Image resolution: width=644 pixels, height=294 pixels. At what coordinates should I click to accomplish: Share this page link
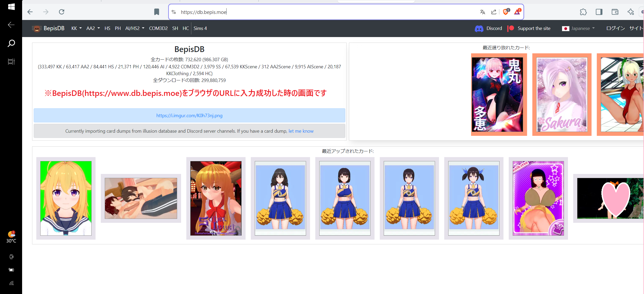tap(494, 12)
